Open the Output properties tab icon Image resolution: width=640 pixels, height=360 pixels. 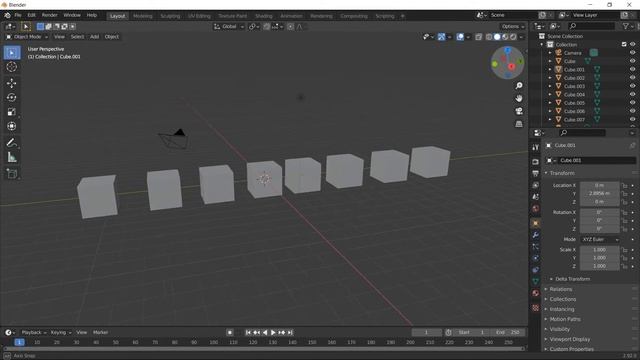[x=536, y=173]
